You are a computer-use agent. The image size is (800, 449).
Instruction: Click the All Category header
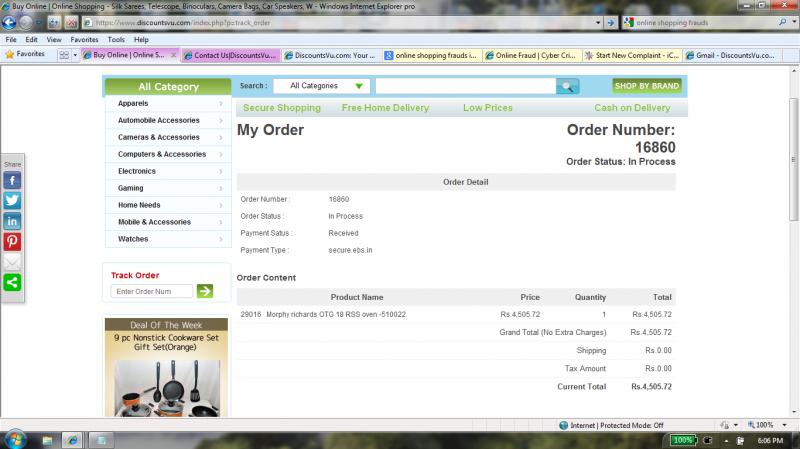tap(168, 87)
